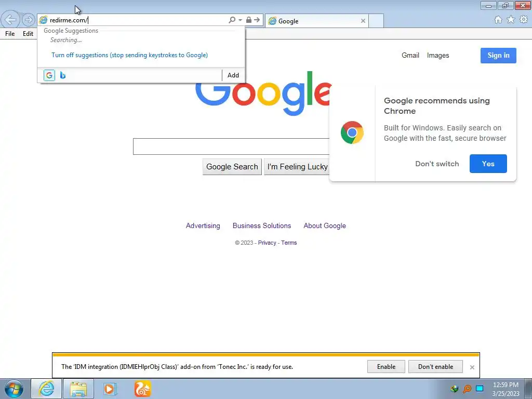Click Yes in the Chrome recommendation
The height and width of the screenshot is (399, 532).
pyautogui.click(x=488, y=164)
